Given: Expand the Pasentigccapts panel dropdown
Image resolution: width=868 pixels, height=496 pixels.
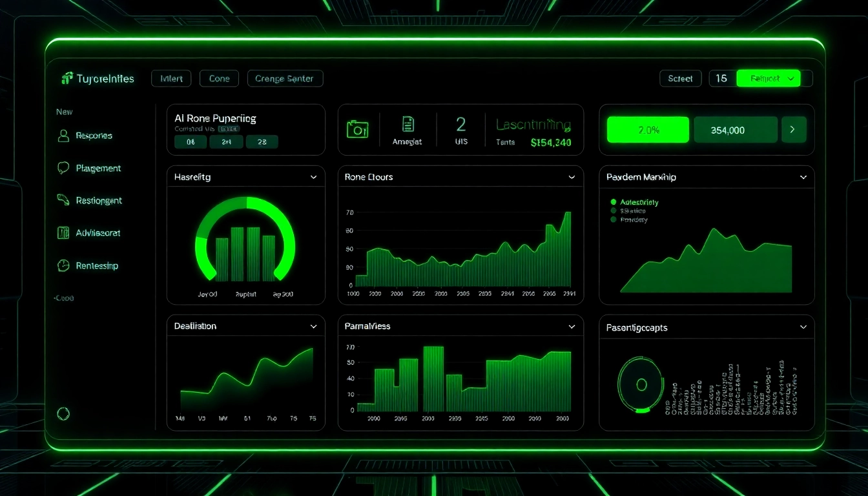Looking at the screenshot, I should (x=803, y=327).
